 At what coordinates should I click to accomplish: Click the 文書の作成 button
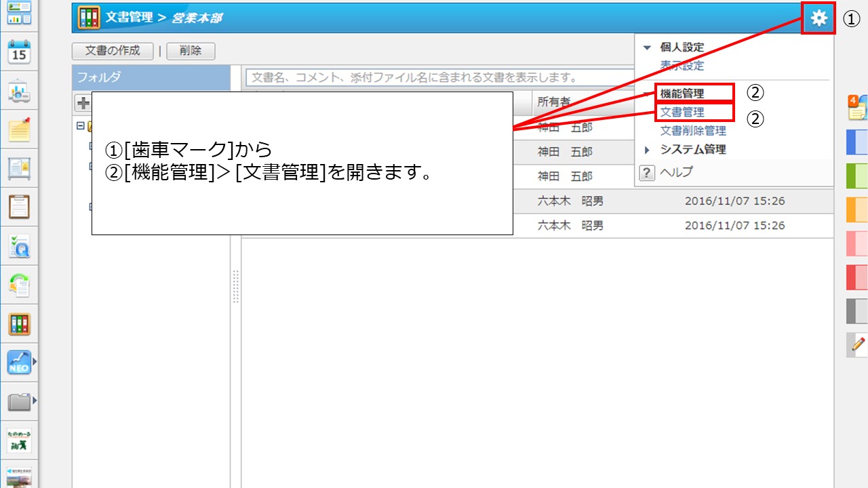pyautogui.click(x=113, y=51)
